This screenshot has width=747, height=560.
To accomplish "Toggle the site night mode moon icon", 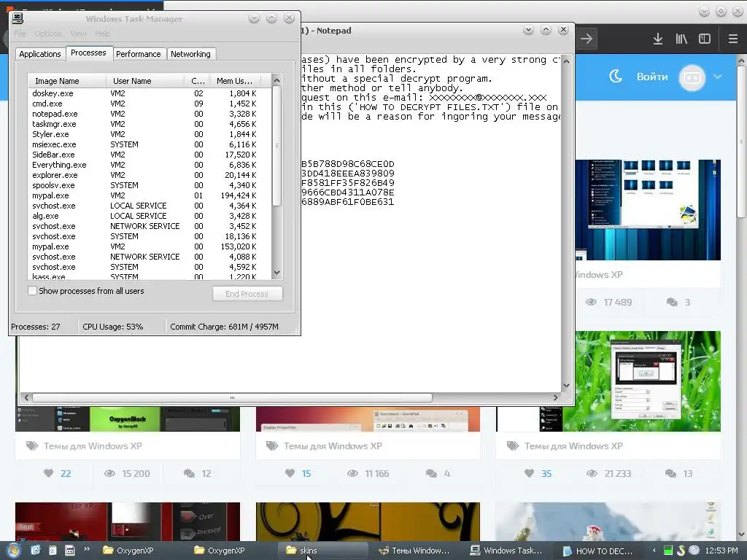I will point(616,76).
